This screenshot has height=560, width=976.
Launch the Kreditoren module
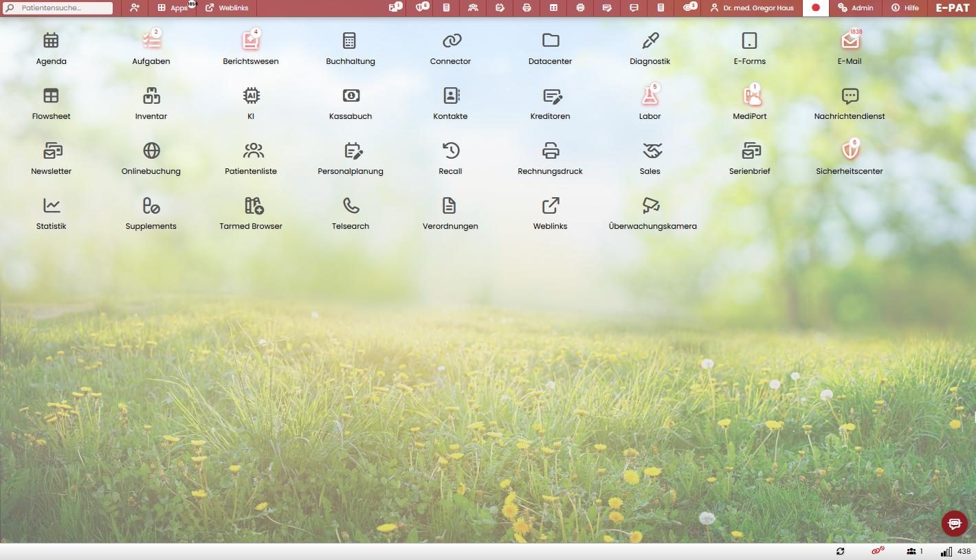pyautogui.click(x=550, y=102)
